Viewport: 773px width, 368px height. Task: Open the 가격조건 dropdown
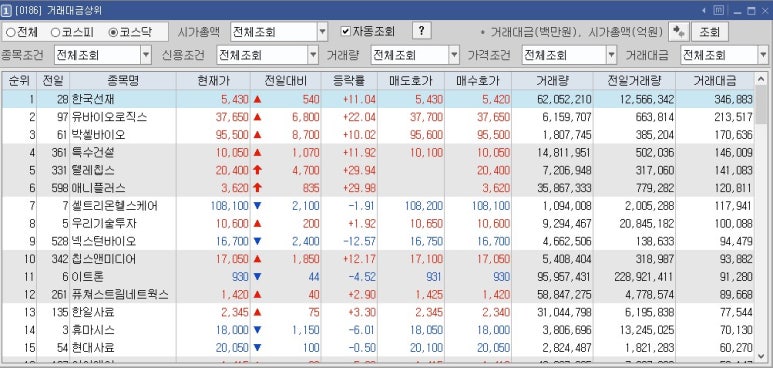[x=611, y=55]
